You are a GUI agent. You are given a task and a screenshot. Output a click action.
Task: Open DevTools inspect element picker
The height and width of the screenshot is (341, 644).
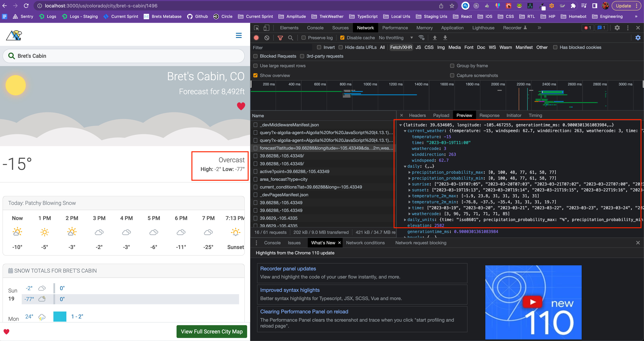(x=256, y=28)
